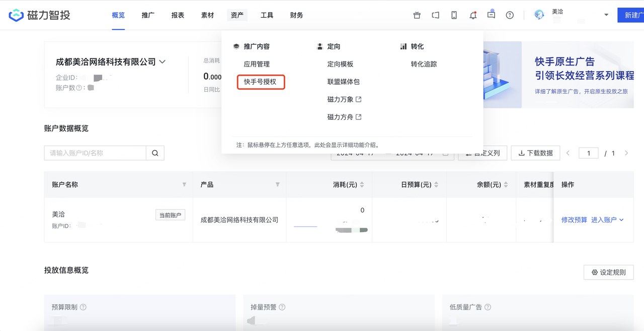This screenshot has height=331, width=644.
Task: Open 磁力方舟 external link
Action: [x=344, y=117]
